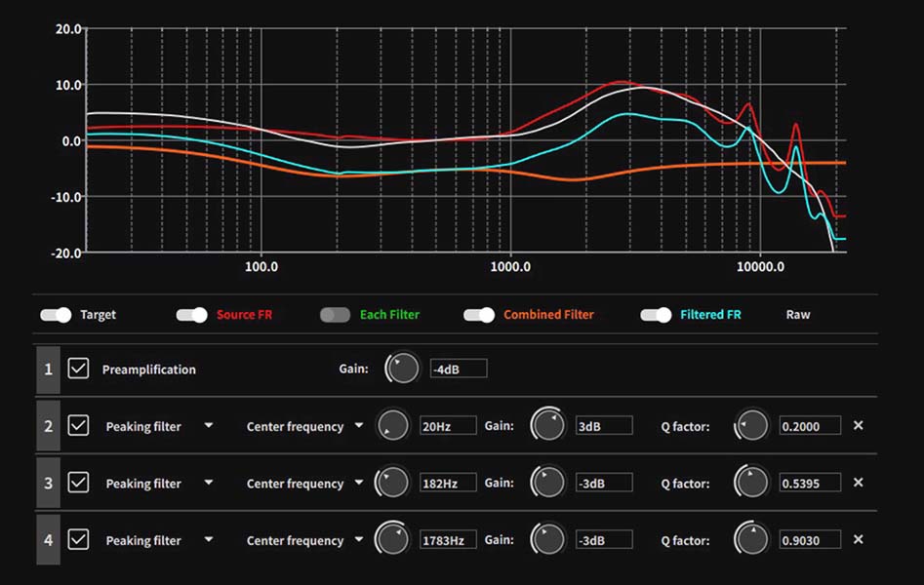Image resolution: width=924 pixels, height=585 pixels.
Task: Toggle the Target curve switch
Action: pyautogui.click(x=56, y=315)
